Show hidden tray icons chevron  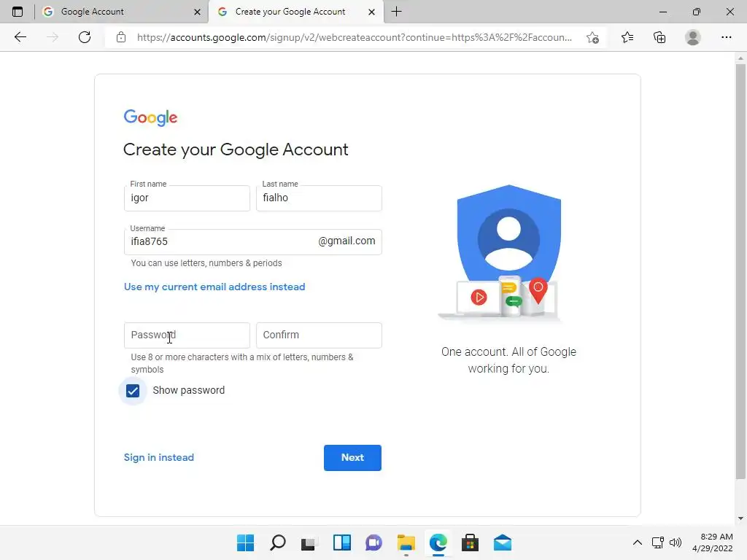click(x=637, y=542)
